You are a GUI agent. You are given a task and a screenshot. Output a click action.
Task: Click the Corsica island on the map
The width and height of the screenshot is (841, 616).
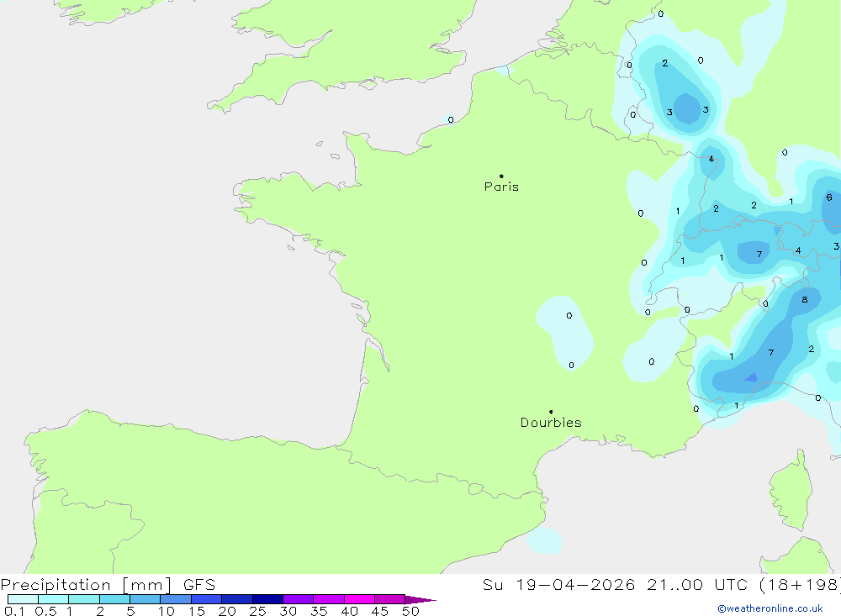click(x=791, y=491)
